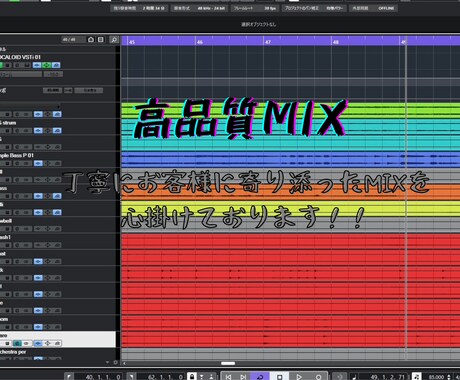Go to next marker in transport
Screen dimensions: 460x380
click(243, 377)
